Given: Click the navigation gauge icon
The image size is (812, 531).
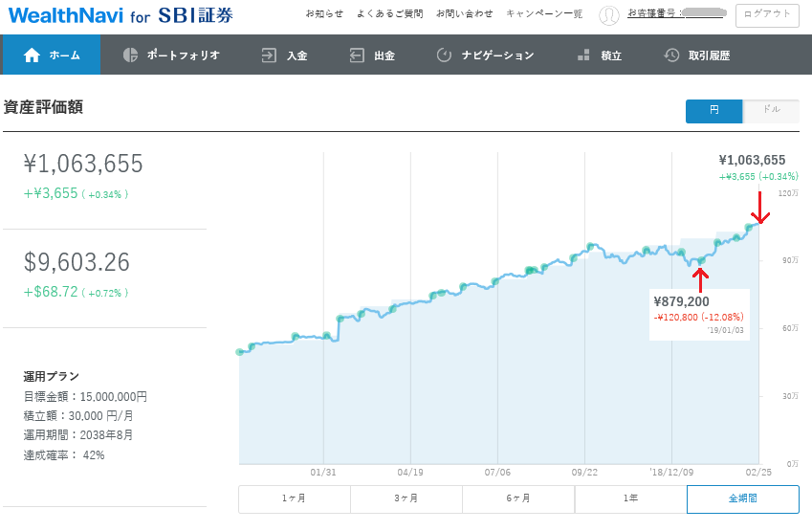Looking at the screenshot, I should [x=444, y=55].
